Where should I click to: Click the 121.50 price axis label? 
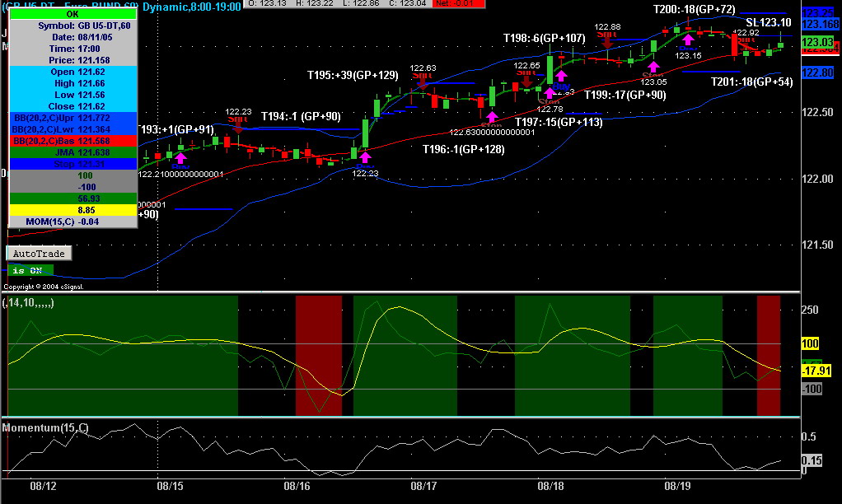[x=817, y=245]
